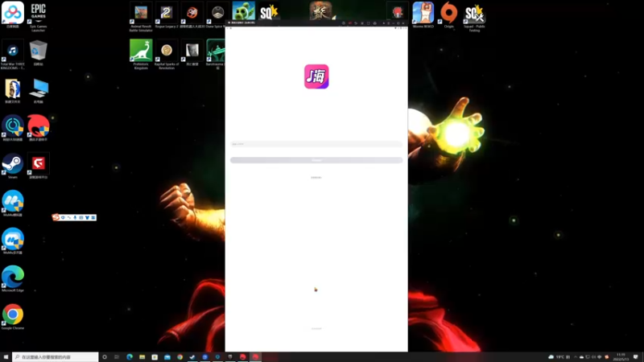Click the Sogou input method S icon
The image size is (644, 362).
coord(56,217)
